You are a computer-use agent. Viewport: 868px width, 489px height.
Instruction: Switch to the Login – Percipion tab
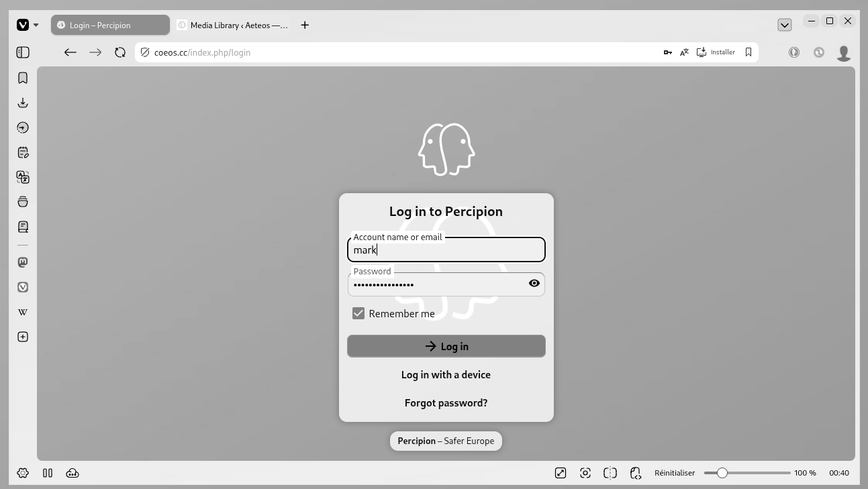coord(110,25)
